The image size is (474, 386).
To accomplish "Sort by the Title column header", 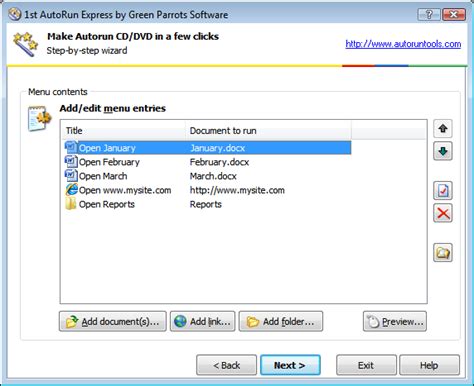I will coord(124,130).
